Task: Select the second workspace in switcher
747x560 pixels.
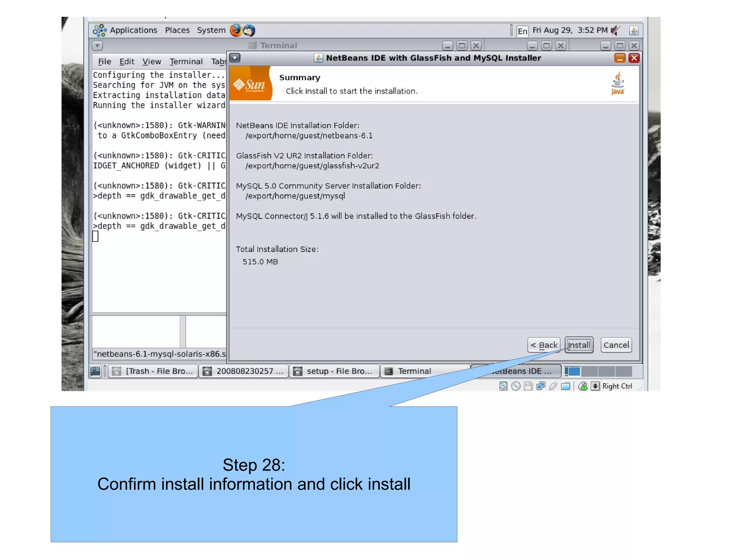Action: pyautogui.click(x=589, y=371)
